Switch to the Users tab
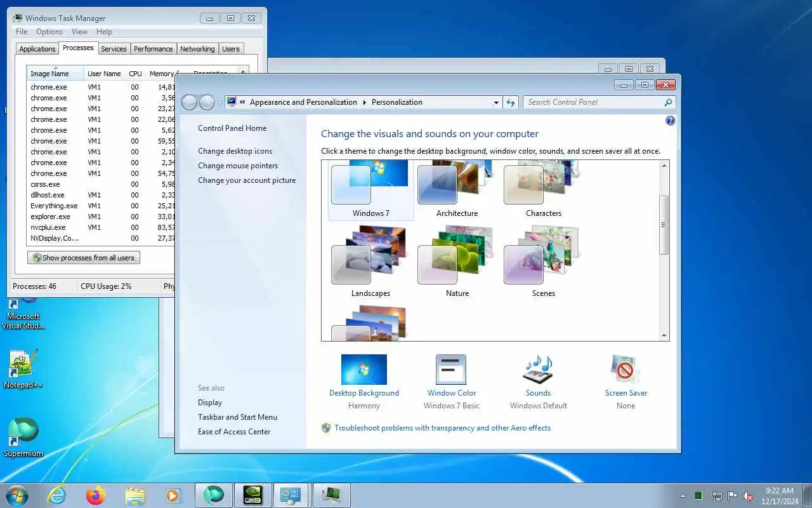Viewport: 812px width, 508px height. pos(231,49)
